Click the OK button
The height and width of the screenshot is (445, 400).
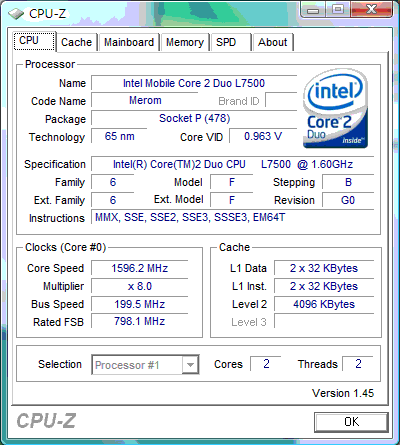(x=351, y=422)
